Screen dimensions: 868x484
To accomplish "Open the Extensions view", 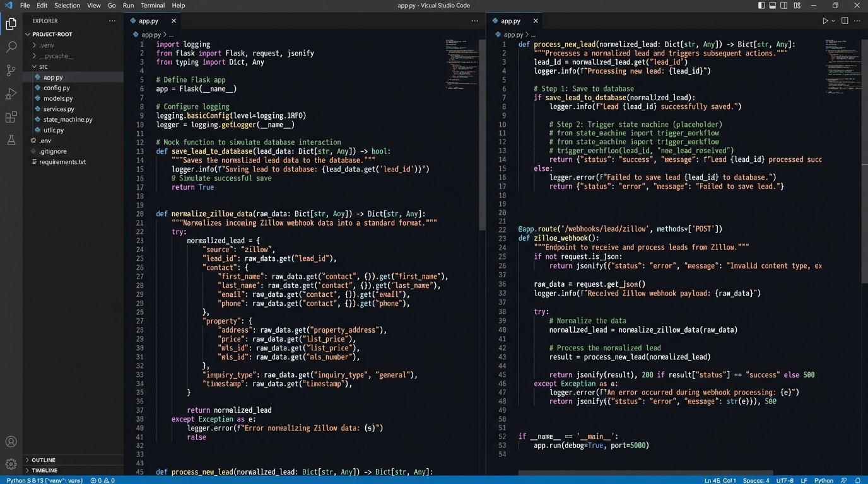I will [11, 117].
